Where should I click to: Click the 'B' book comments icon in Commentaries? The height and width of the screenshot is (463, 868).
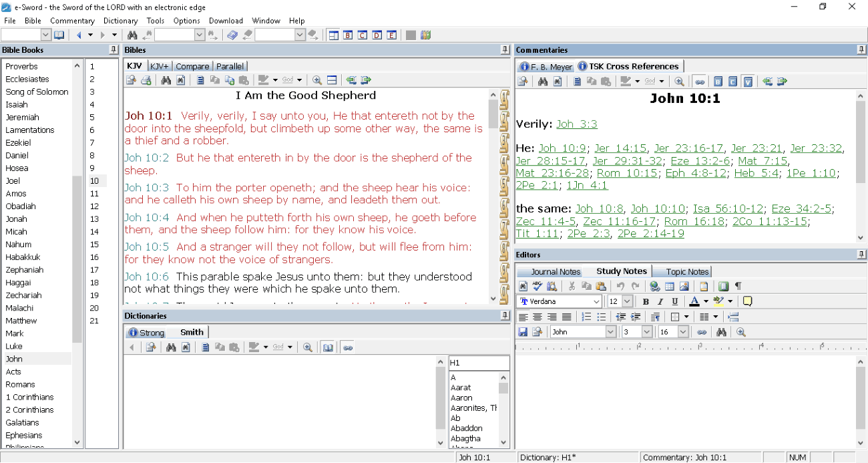tap(718, 82)
